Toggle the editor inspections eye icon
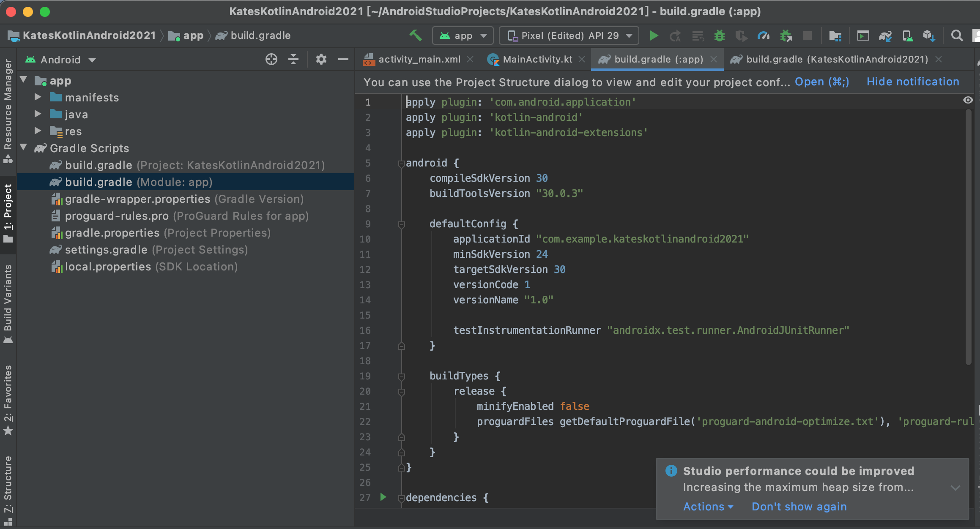Image resolution: width=980 pixels, height=529 pixels. [x=968, y=100]
